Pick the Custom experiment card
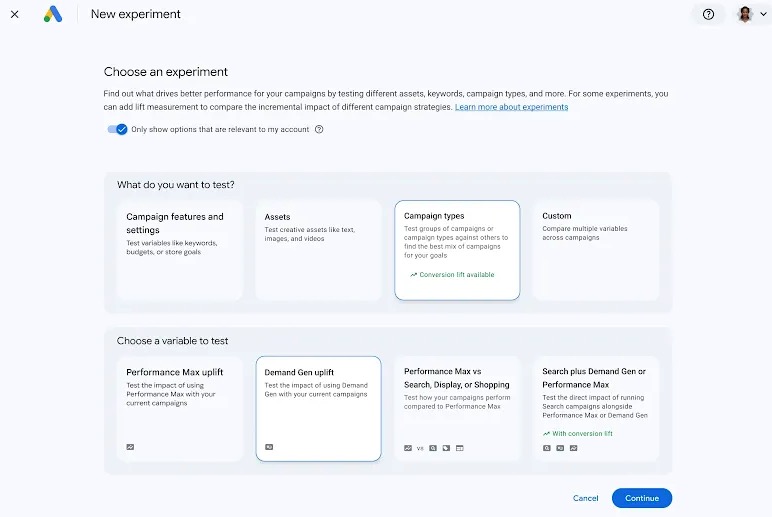 click(596, 250)
